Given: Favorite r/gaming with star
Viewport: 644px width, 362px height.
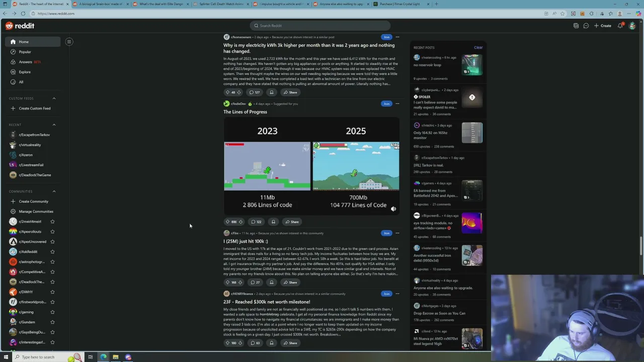Looking at the screenshot, I should point(52,312).
